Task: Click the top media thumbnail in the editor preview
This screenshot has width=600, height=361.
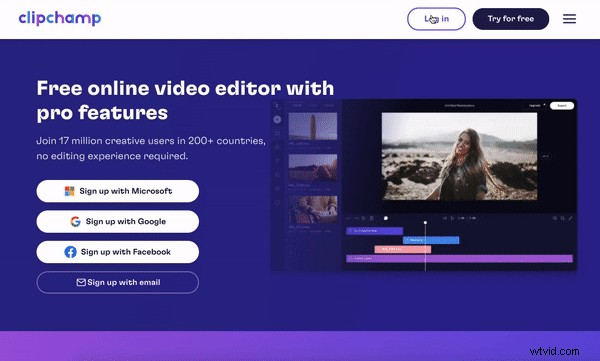Action: click(x=313, y=126)
